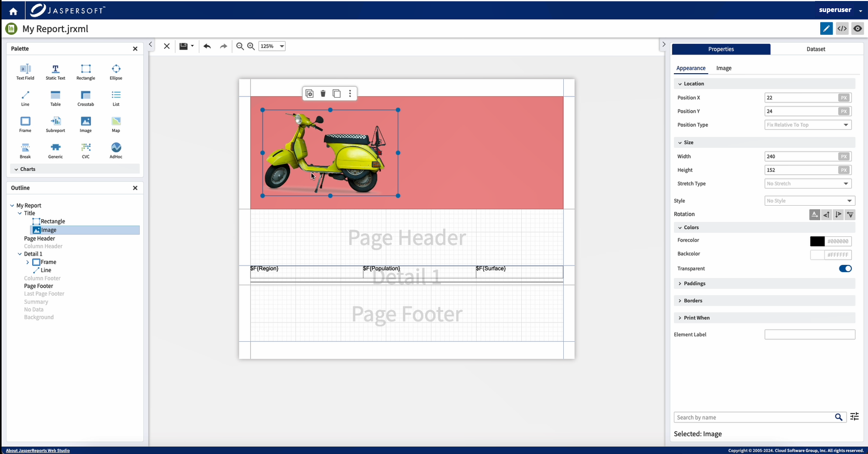Click the property search magnifier
868x454 pixels.
click(x=838, y=417)
